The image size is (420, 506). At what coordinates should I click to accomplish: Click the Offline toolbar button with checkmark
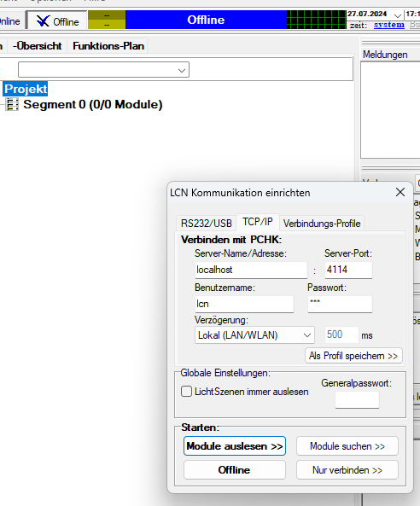[x=57, y=21]
